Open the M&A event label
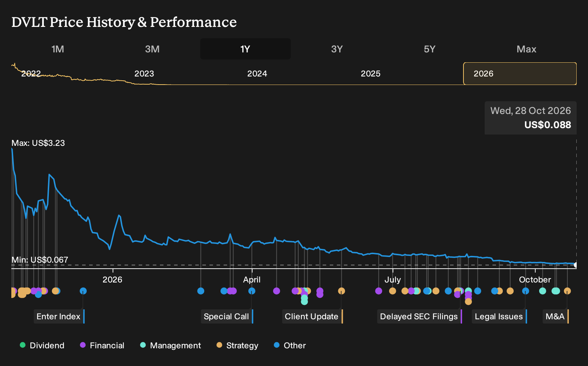 tap(555, 316)
